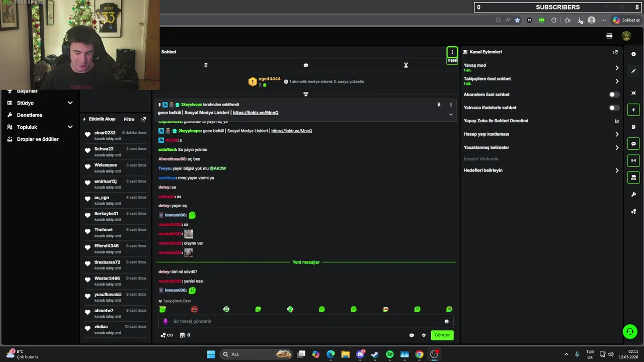Click the info icon in right sidebar
The width and height of the screenshot is (644, 362).
[633, 54]
